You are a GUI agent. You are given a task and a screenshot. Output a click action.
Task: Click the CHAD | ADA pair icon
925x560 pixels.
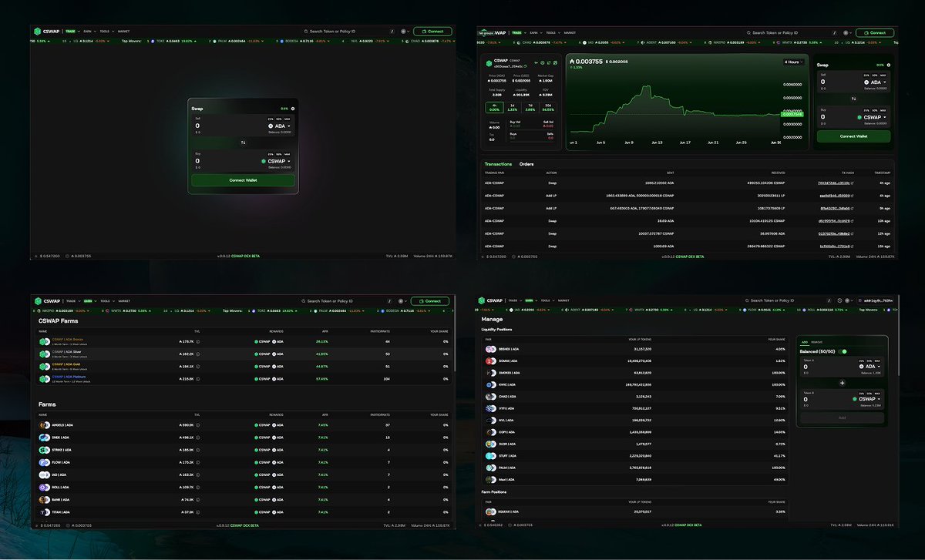491,397
